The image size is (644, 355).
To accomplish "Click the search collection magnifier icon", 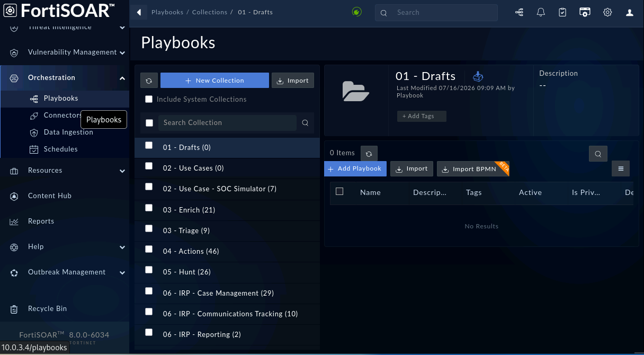I will coord(305,122).
